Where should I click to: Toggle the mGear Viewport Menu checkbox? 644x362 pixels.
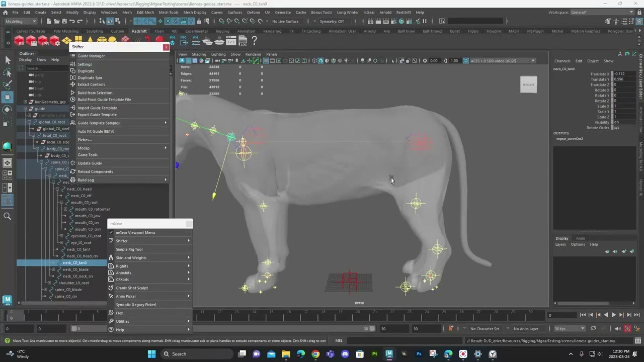tap(111, 232)
